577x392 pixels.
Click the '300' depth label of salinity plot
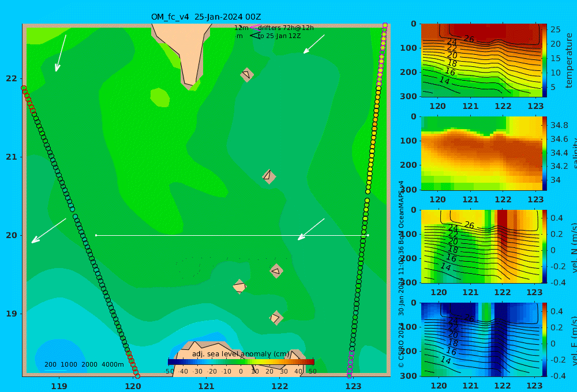coord(408,190)
